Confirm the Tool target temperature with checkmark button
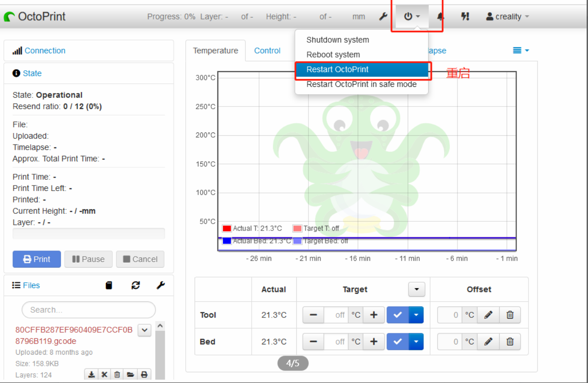 click(398, 315)
